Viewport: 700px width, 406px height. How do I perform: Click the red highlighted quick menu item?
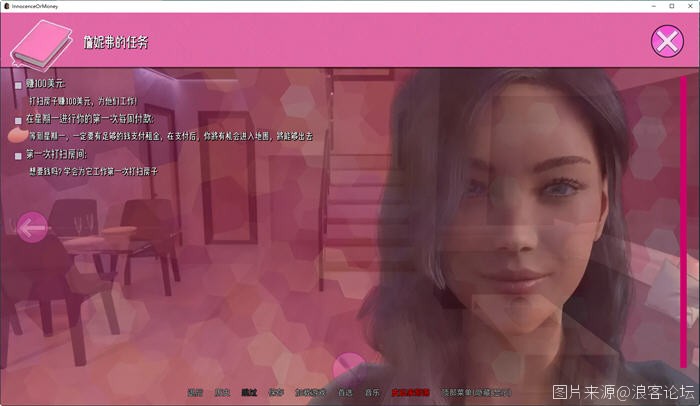tap(411, 393)
